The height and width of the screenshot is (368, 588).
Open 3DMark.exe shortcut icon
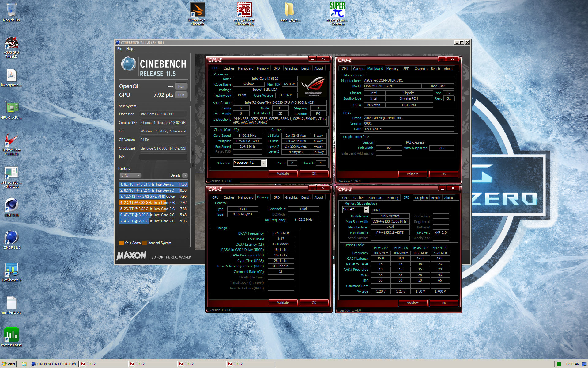point(198,14)
